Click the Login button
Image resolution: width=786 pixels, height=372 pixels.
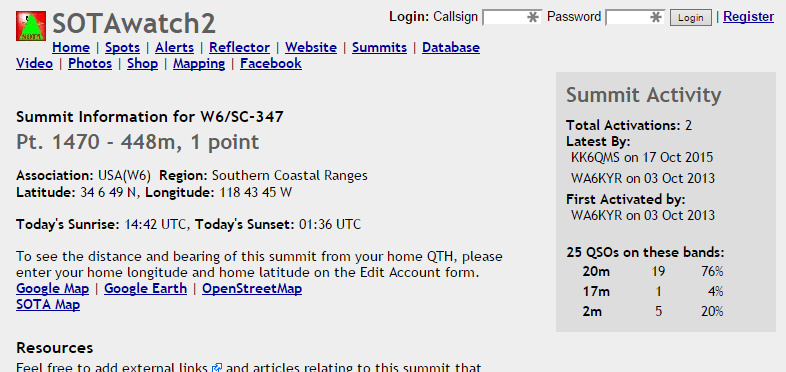pyautogui.click(x=691, y=18)
